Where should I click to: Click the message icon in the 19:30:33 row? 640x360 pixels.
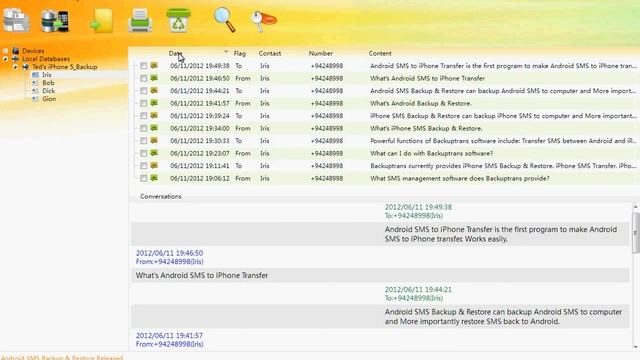coord(154,140)
